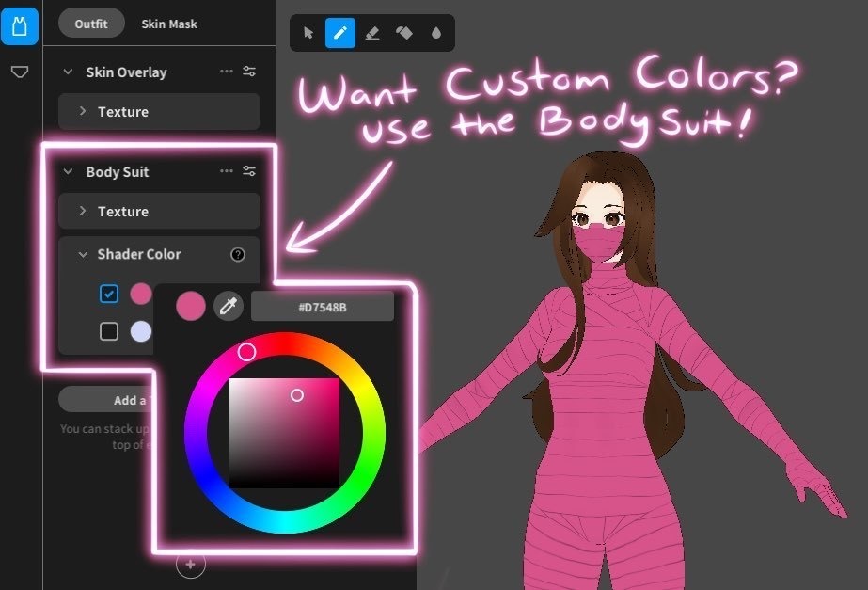Viewport: 868px width, 590px height.
Task: Click the heart icon in the sidebar
Action: click(x=19, y=71)
